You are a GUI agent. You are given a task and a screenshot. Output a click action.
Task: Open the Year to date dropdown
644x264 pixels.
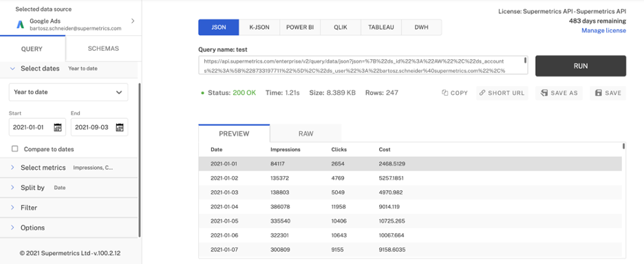69,92
